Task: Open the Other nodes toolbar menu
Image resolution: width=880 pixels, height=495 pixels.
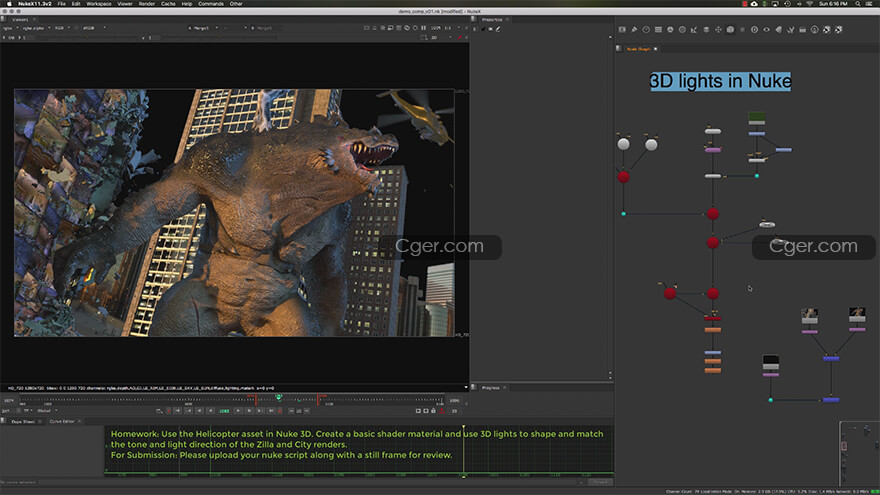Action: [803, 30]
